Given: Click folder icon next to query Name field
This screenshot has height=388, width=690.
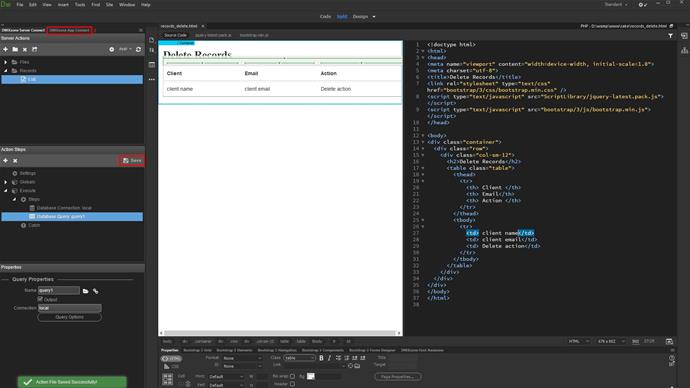Looking at the screenshot, I should pos(85,291).
